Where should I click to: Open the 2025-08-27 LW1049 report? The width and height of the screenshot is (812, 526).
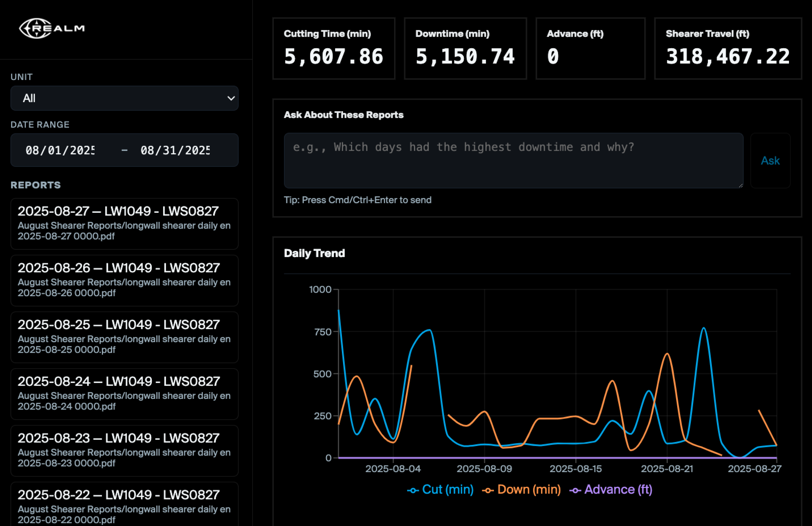coord(124,224)
